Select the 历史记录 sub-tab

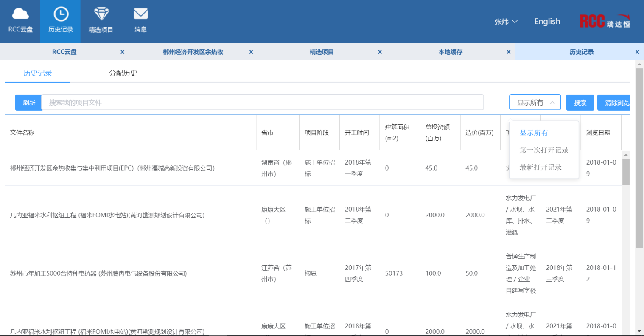coord(38,73)
